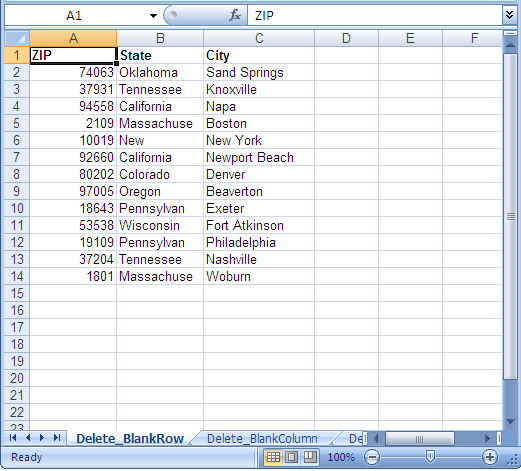This screenshot has width=521, height=471.
Task: Click the vertical scrollbar down arrow
Action: pos(510,422)
